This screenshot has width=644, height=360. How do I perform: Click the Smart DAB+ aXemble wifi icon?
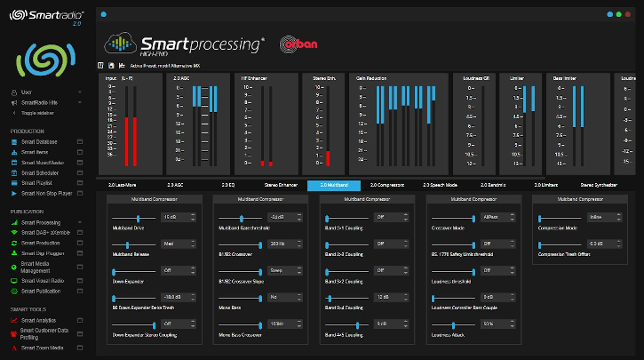(x=14, y=233)
